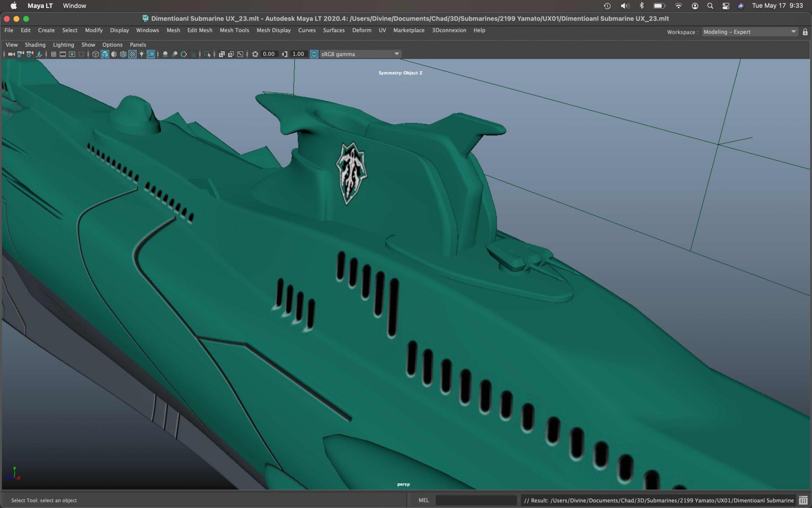This screenshot has height=508, width=812.
Task: Toggle the textured display checker icon
Action: pos(133,54)
